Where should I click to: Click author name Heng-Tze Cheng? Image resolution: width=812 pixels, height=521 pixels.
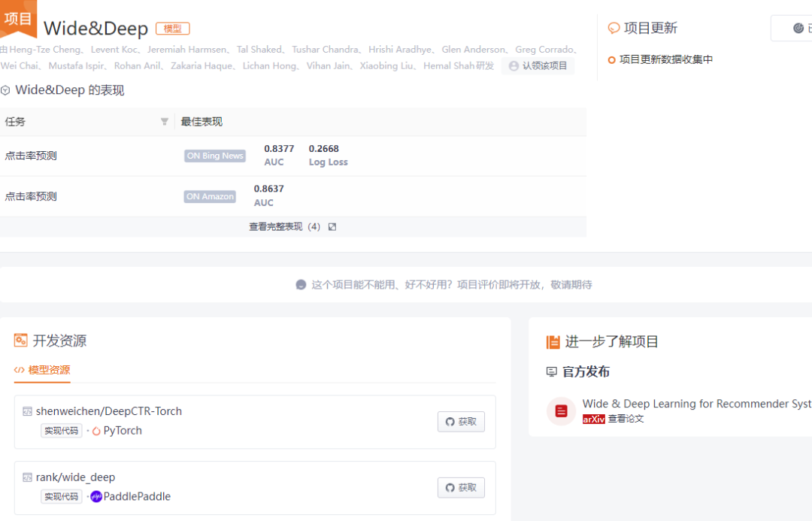45,50
